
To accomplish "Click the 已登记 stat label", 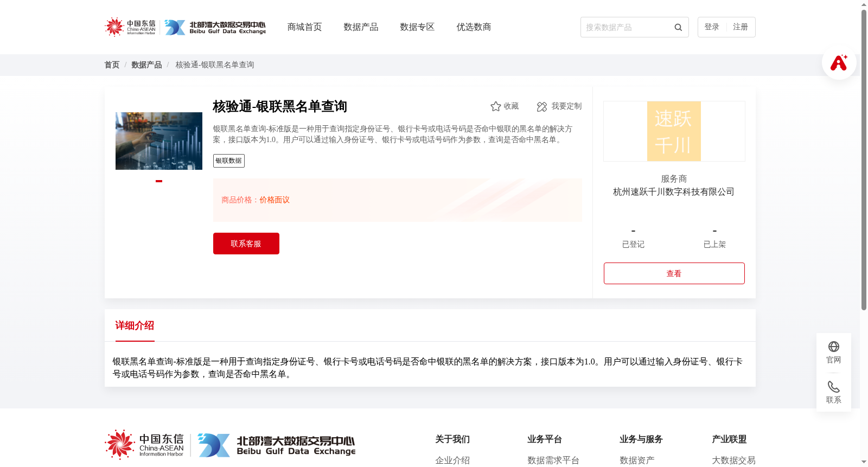I will (x=633, y=245).
